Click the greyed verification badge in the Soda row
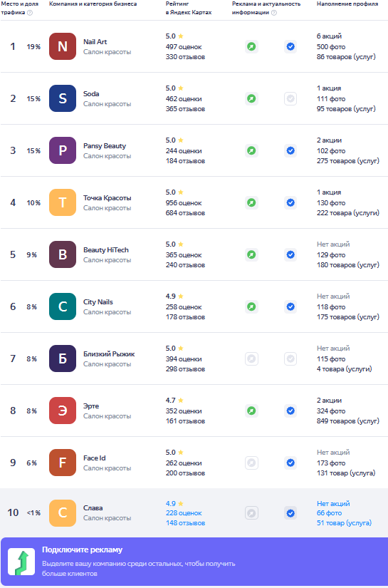The image size is (388, 588). point(290,98)
